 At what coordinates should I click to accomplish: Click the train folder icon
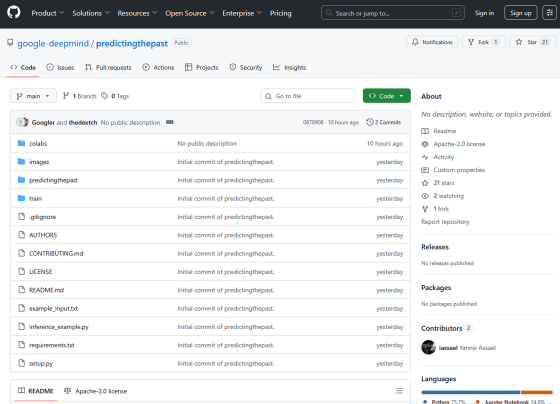tap(21, 198)
